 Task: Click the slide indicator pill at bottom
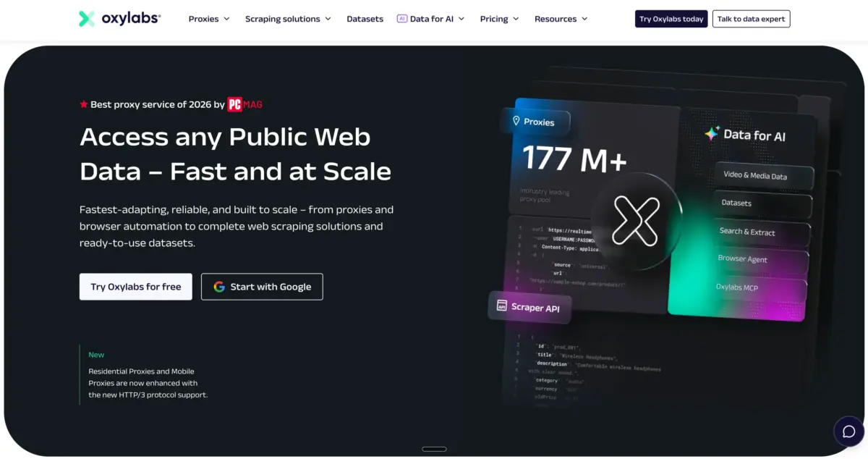[x=434, y=449]
